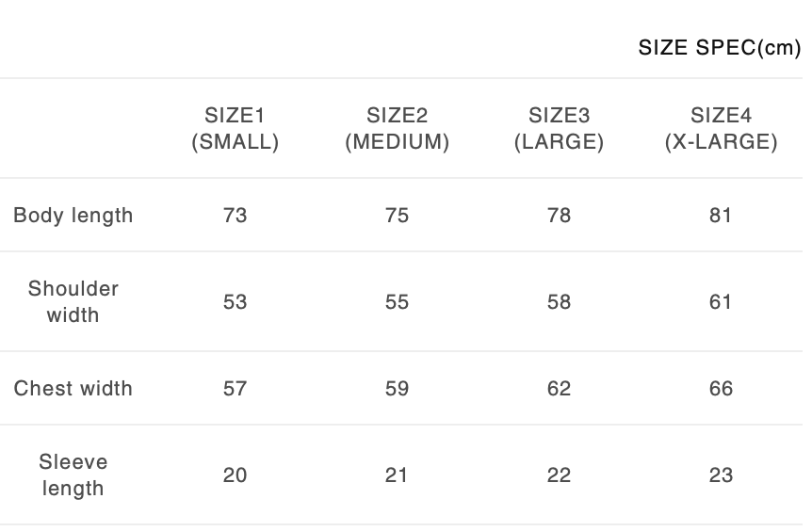Select the SIZE1 (SMALL) column header
812x531 pixels.
point(235,129)
